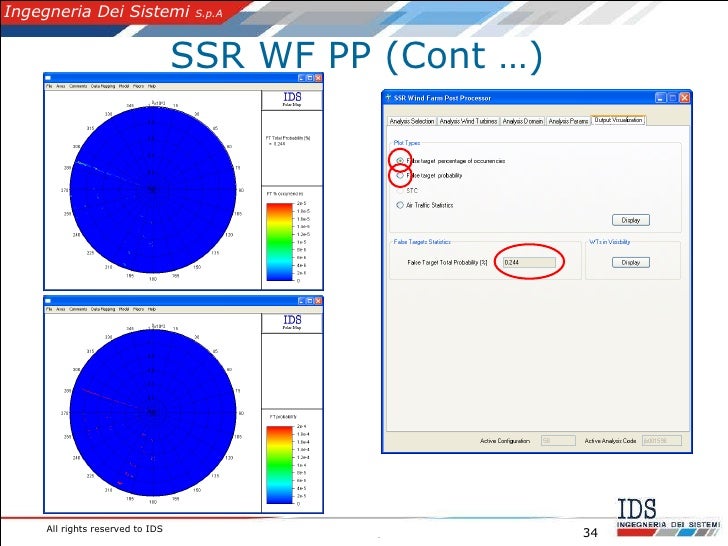Go to the Analysis Domain tab
This screenshot has height=546, width=728.
coord(522,121)
